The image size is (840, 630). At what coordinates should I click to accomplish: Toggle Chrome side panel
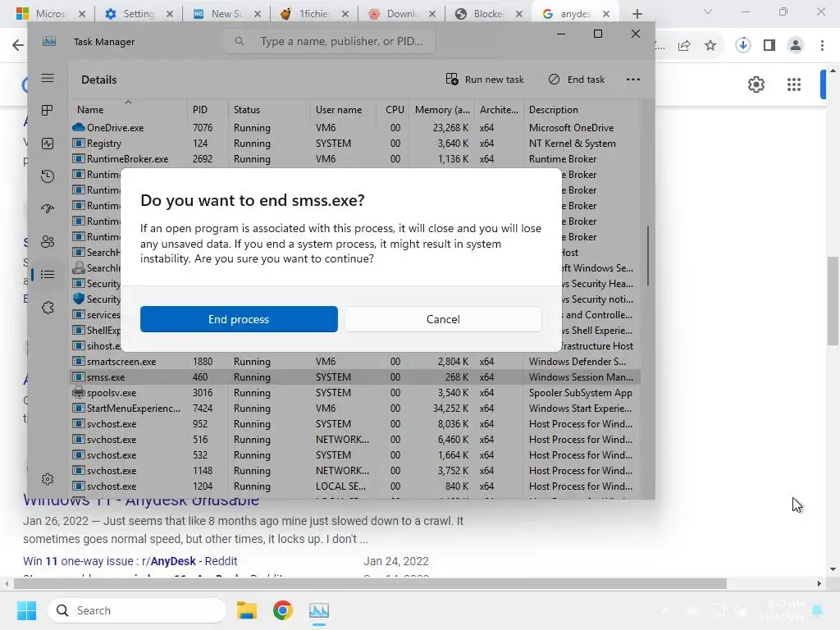(769, 46)
